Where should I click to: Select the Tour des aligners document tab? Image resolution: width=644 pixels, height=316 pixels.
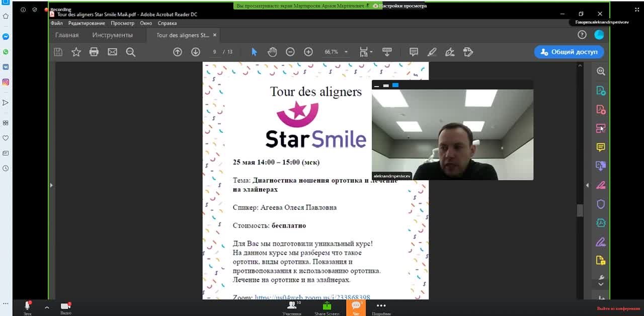(183, 35)
